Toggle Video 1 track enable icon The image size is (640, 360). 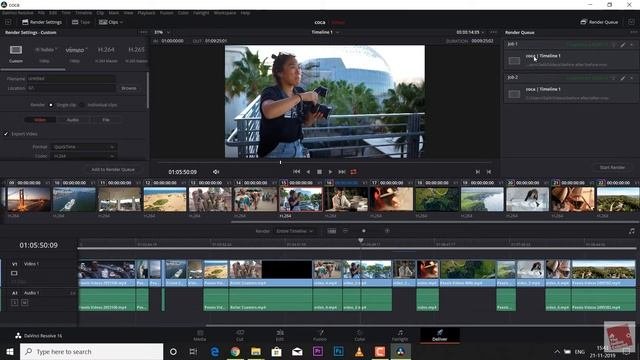pos(14,273)
